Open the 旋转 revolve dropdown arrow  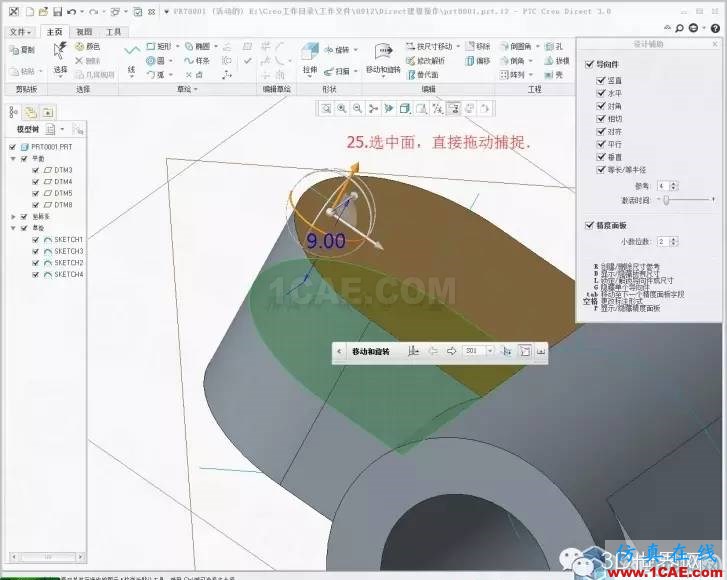[356, 50]
